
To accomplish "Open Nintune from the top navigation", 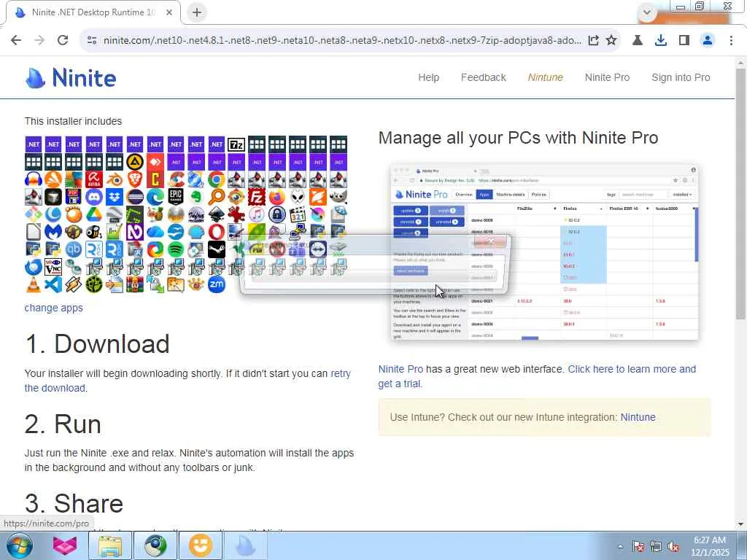I will [545, 77].
